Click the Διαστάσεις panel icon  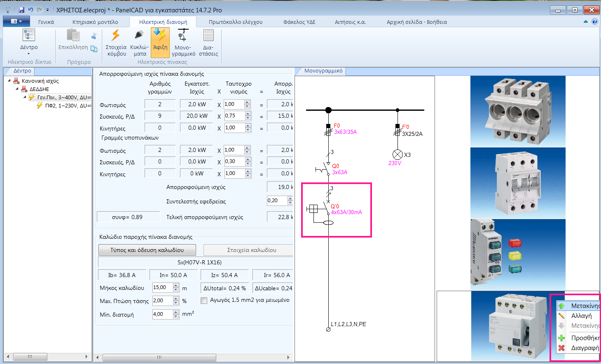[x=208, y=36]
